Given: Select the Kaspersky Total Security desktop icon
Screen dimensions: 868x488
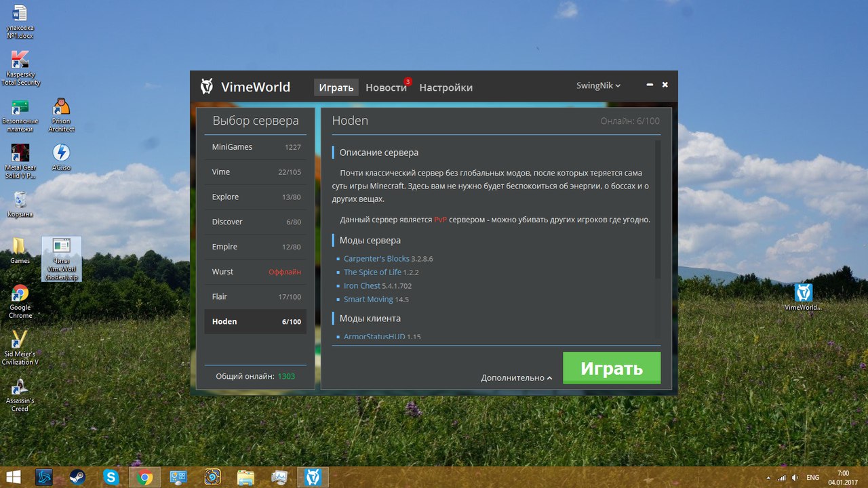Looking at the screenshot, I should pyautogui.click(x=20, y=68).
